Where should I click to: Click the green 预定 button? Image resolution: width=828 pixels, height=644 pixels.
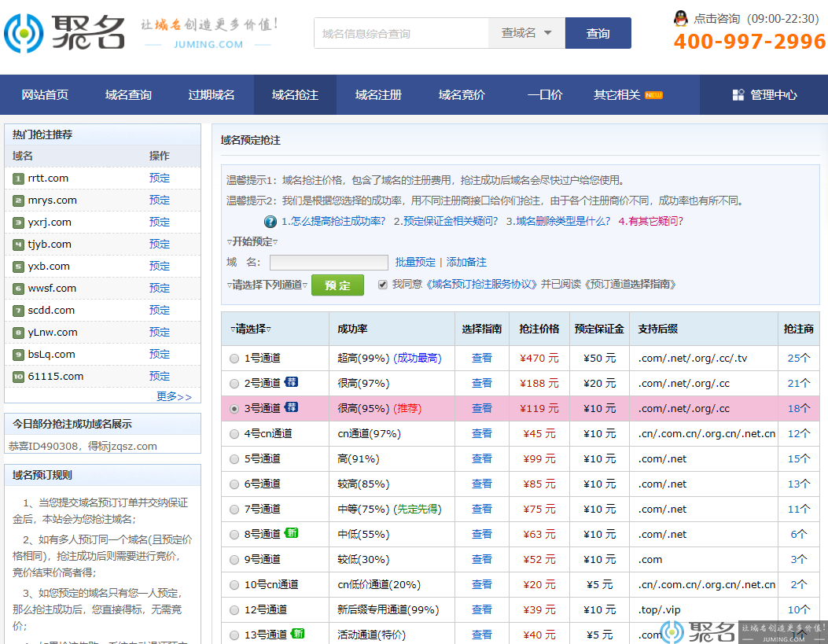[337, 285]
